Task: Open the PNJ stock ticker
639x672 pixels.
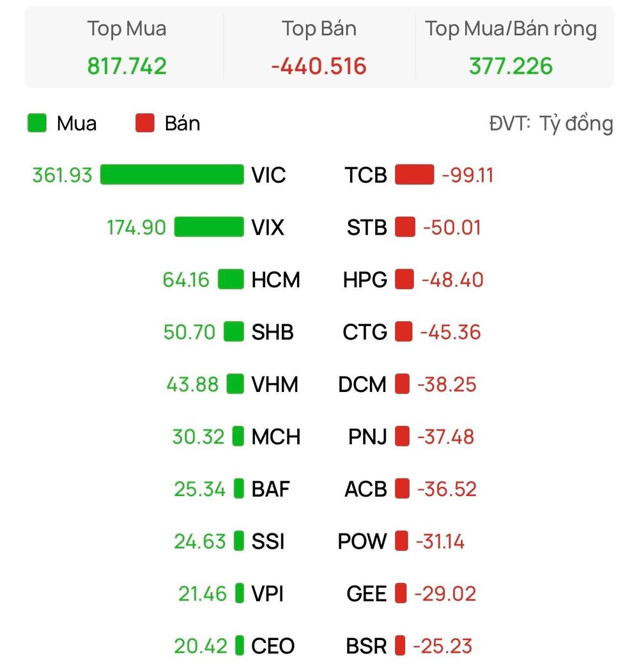Action: click(367, 437)
